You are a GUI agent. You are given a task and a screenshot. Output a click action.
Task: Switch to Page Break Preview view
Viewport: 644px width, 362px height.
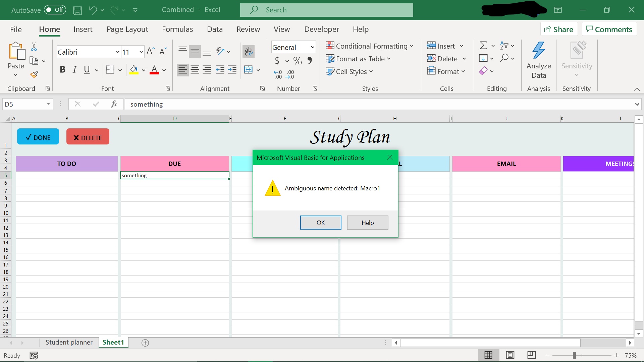coord(531,355)
